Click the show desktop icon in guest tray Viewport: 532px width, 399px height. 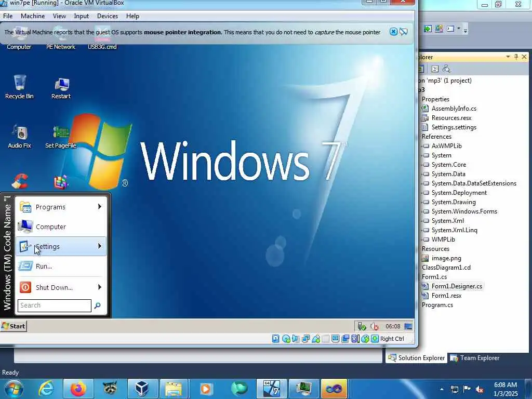pos(408,326)
